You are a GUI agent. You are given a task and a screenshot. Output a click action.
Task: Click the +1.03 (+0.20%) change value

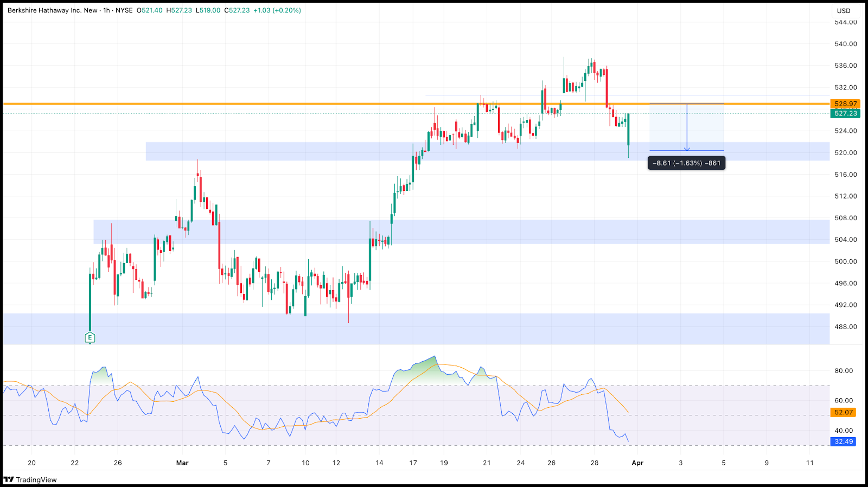coord(277,10)
